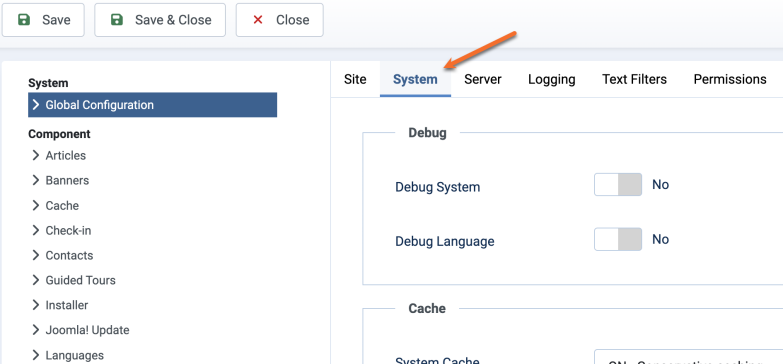The height and width of the screenshot is (364, 783).
Task: Click the red X Close icon
Action: pos(258,20)
